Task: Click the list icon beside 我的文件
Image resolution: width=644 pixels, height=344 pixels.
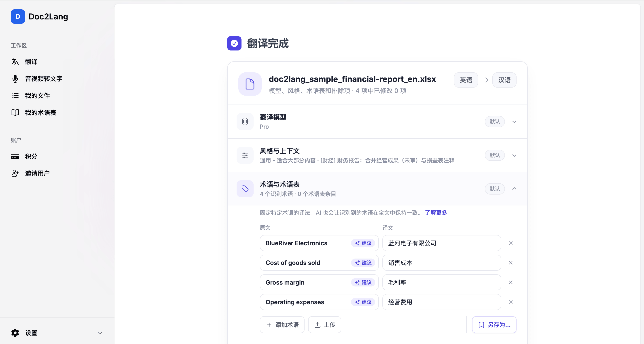Action: (15, 96)
